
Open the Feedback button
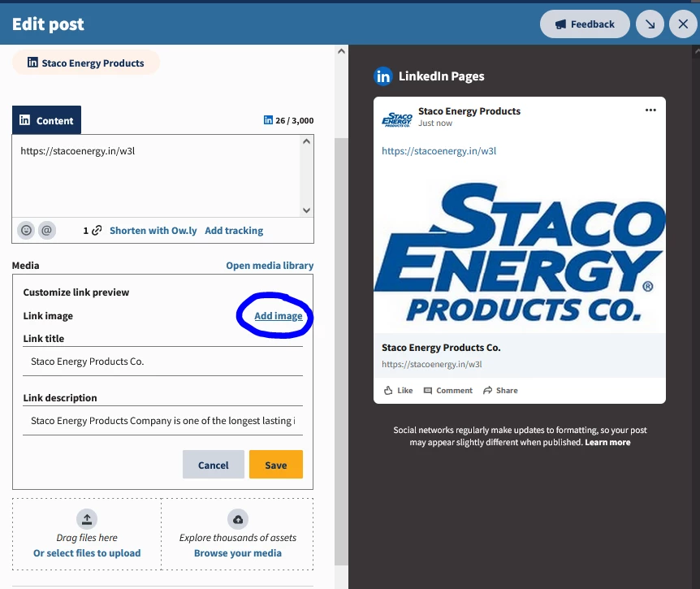[x=585, y=24]
